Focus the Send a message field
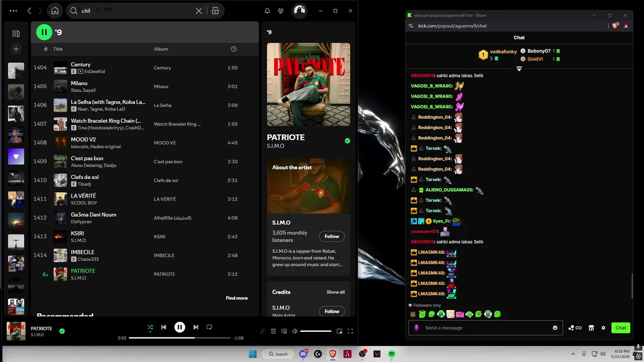This screenshot has width=644, height=362. pos(486,328)
